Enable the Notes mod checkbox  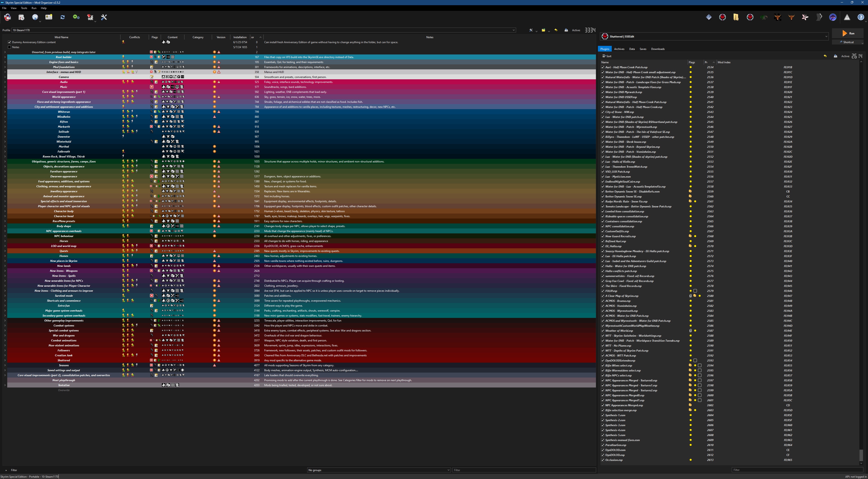(9, 47)
